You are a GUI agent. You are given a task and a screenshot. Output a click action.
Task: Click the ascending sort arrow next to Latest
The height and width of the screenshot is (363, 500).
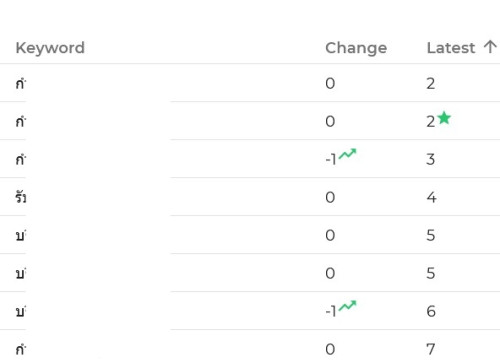(490, 47)
